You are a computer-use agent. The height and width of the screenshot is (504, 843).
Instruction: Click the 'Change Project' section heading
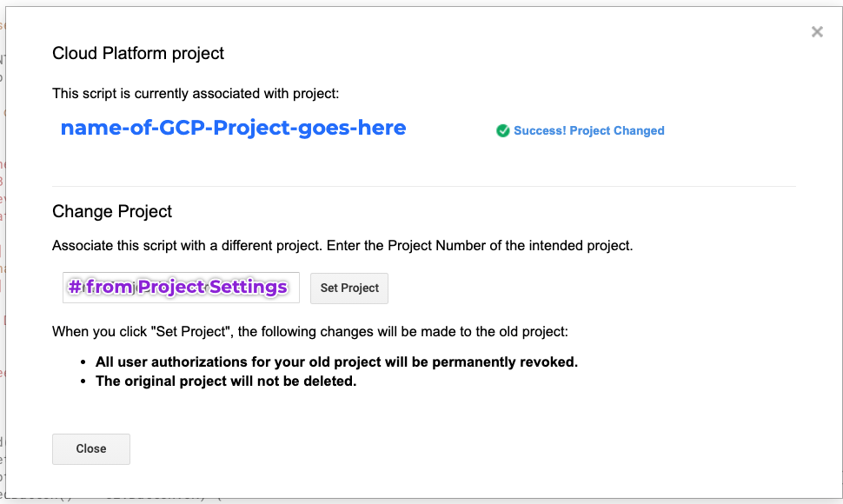tap(112, 211)
